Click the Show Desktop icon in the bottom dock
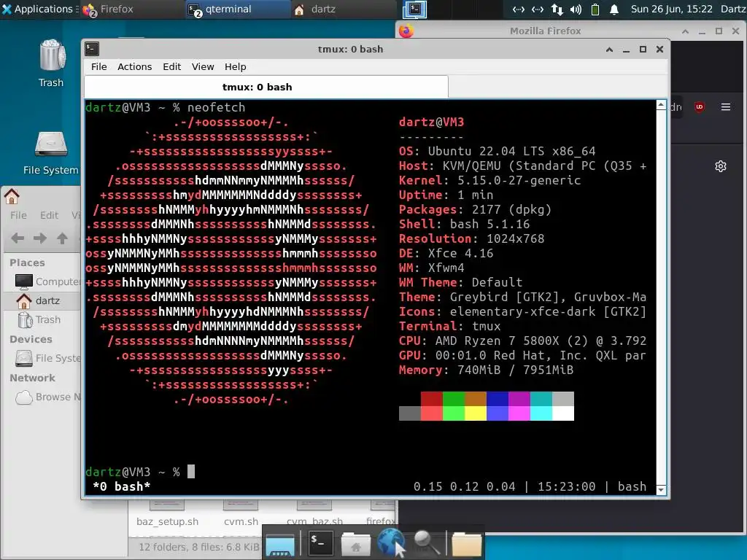747x560 pixels. click(x=279, y=545)
